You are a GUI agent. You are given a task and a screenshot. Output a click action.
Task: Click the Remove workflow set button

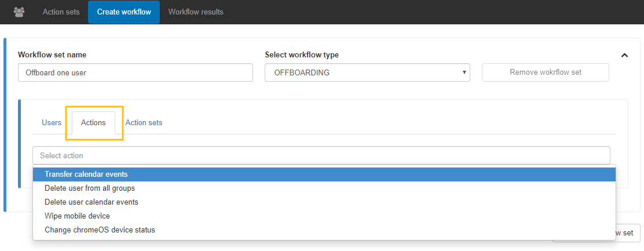point(545,72)
